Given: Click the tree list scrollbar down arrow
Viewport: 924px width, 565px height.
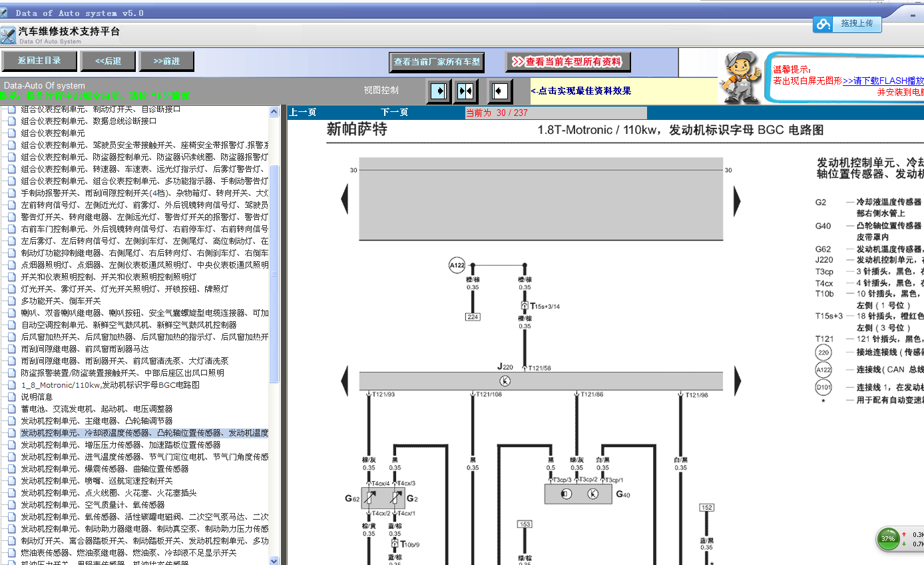Looking at the screenshot, I should [x=274, y=560].
